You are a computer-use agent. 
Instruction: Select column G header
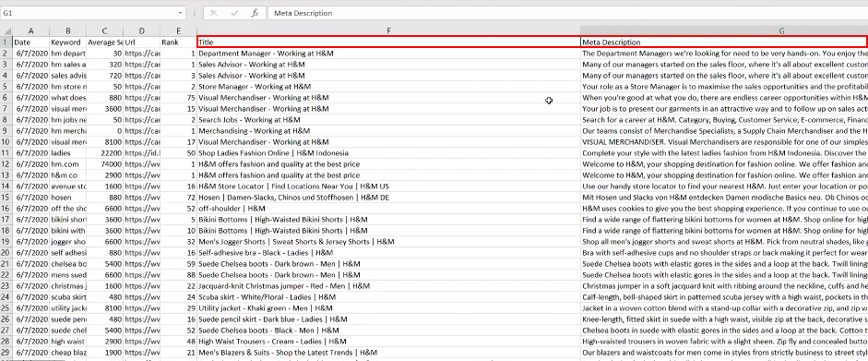tap(724, 31)
